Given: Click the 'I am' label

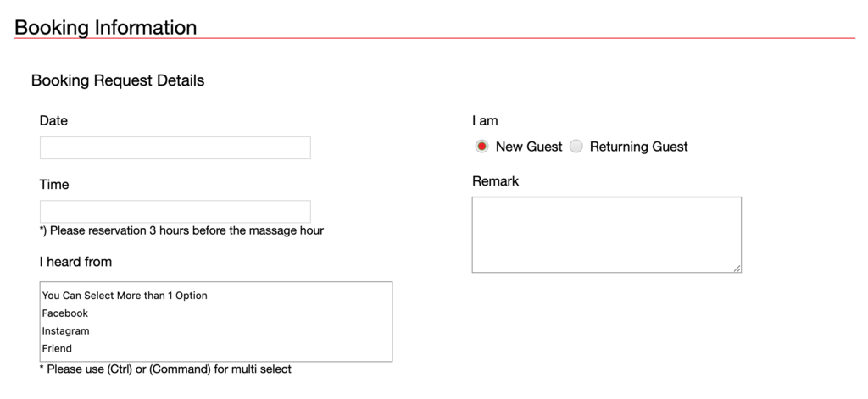Looking at the screenshot, I should [485, 120].
